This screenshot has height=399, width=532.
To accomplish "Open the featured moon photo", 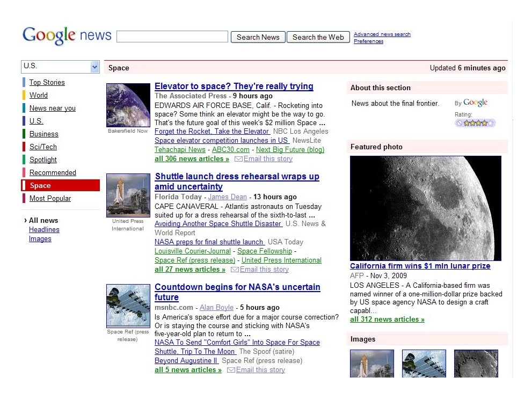I will (426, 208).
